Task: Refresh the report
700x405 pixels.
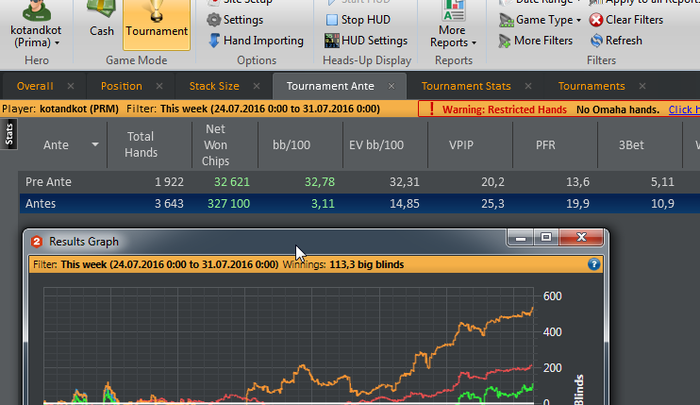Action: click(x=616, y=41)
